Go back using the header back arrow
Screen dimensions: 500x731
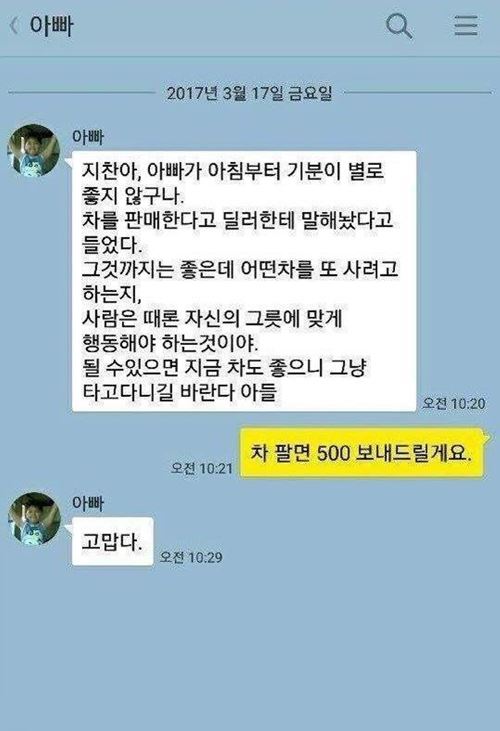click(14, 26)
